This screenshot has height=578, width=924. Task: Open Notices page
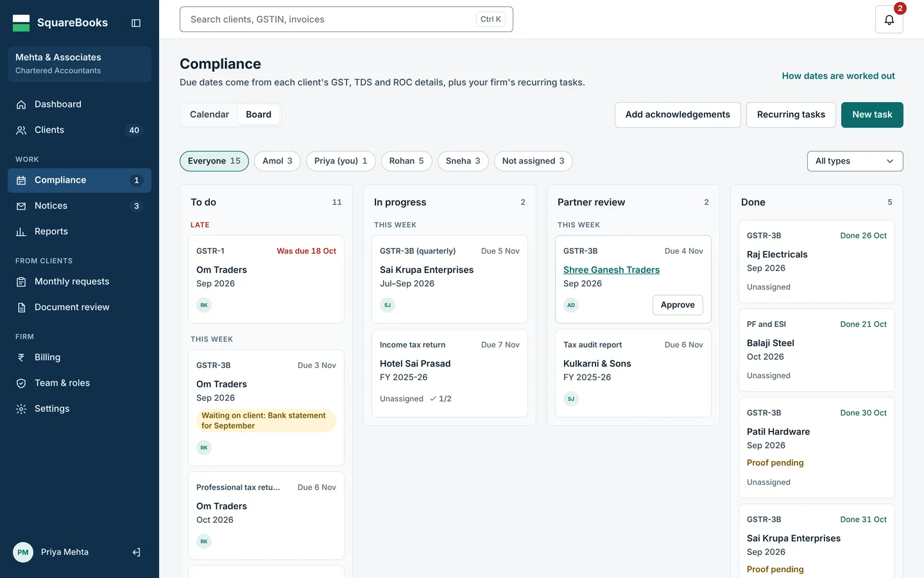click(80, 206)
